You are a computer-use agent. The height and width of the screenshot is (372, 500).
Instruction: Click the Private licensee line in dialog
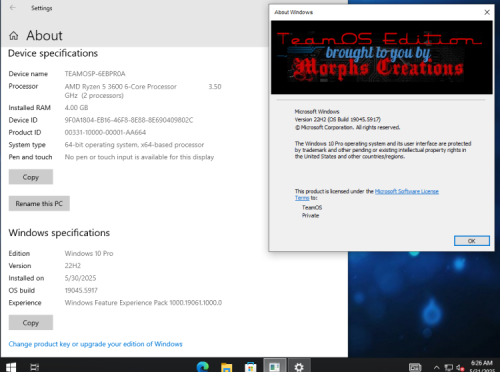[x=310, y=215]
